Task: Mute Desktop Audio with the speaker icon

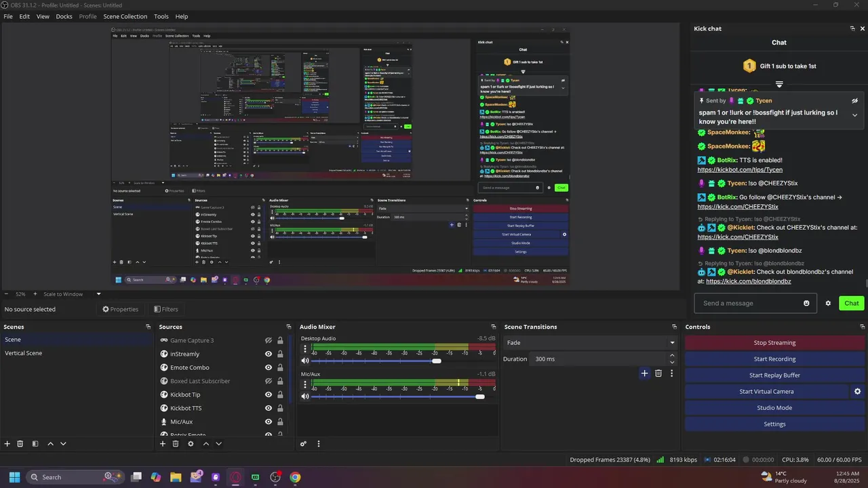Action: coord(305,361)
